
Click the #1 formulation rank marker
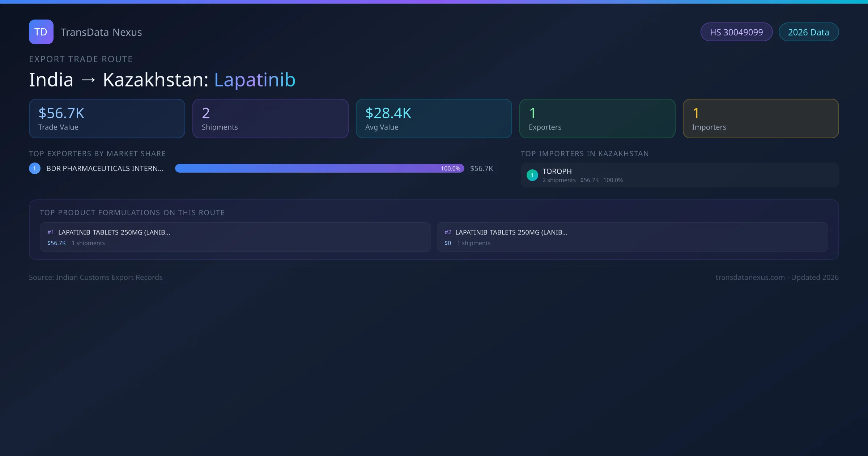51,232
